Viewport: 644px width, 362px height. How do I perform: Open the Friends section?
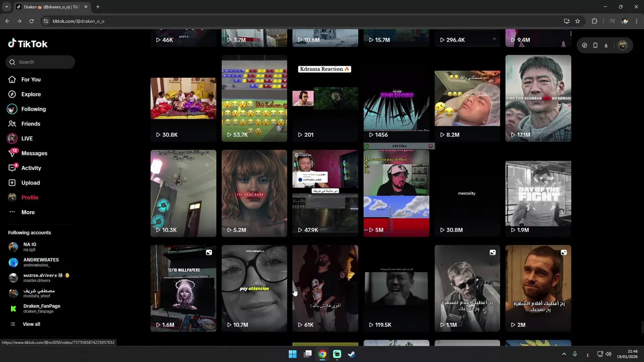(x=30, y=124)
